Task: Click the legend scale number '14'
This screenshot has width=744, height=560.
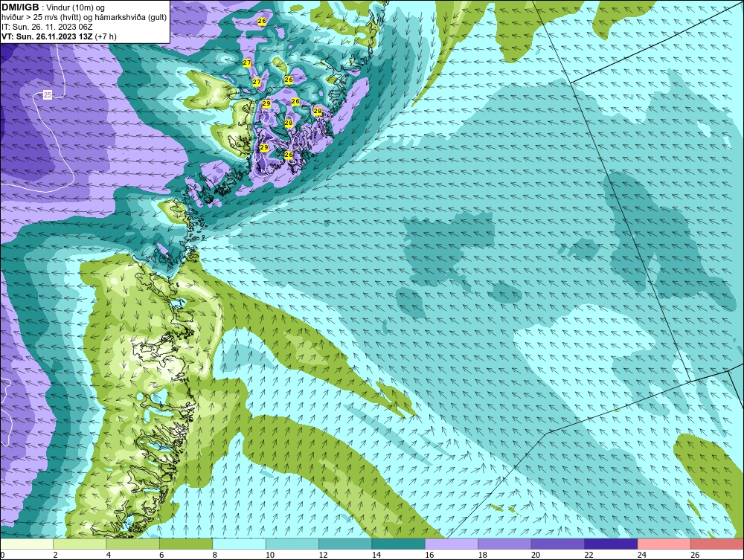Action: pyautogui.click(x=376, y=555)
